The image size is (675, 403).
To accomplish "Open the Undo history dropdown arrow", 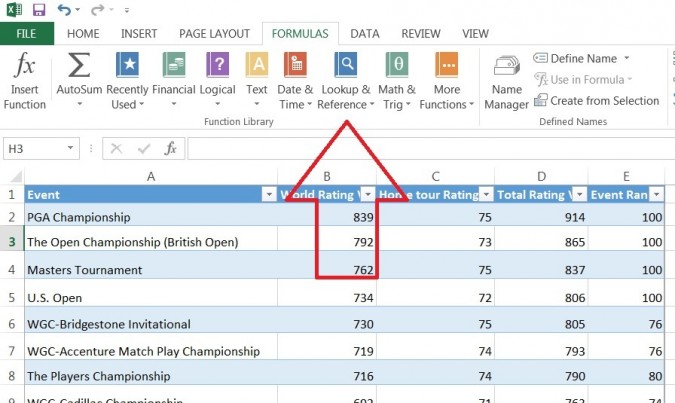I will (x=78, y=9).
